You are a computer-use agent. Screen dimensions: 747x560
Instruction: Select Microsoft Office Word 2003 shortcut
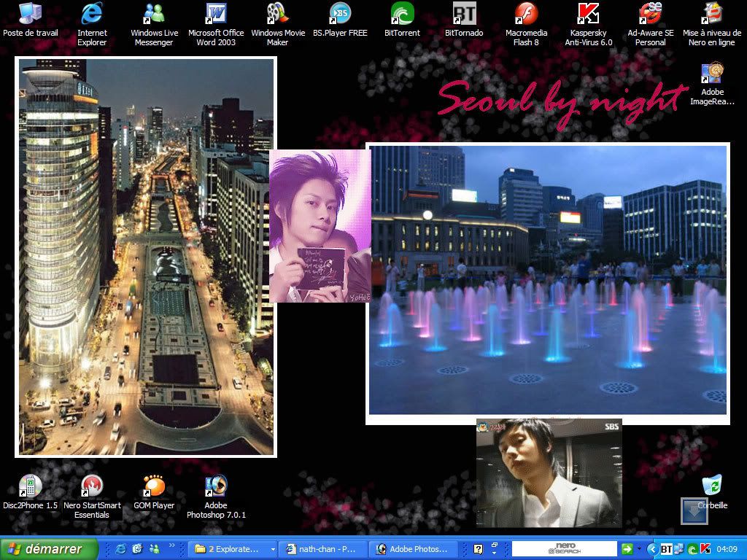(216, 24)
